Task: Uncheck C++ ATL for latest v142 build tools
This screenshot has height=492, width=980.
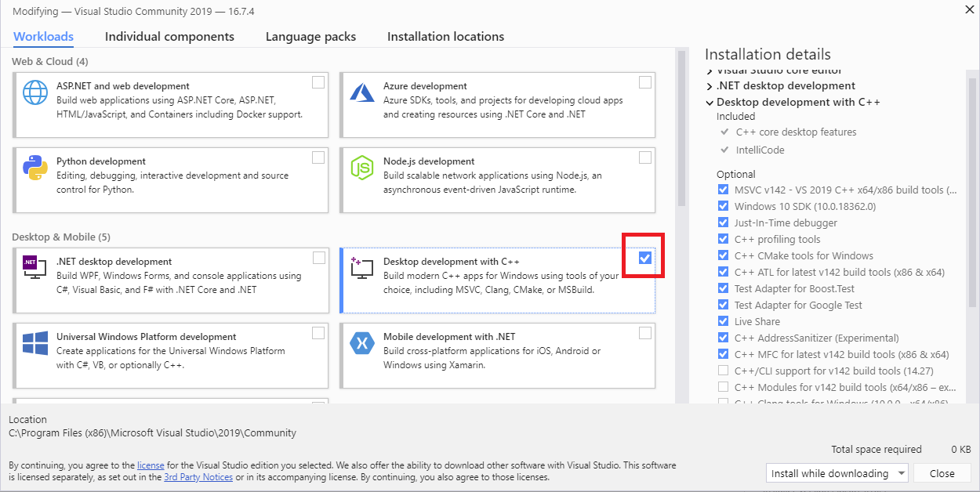Action: tap(723, 272)
